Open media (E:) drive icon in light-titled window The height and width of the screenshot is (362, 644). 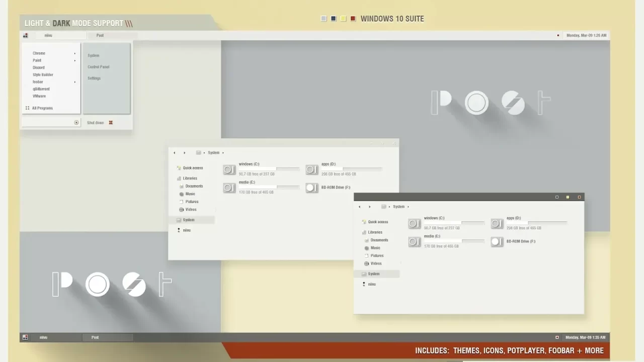[x=229, y=188]
